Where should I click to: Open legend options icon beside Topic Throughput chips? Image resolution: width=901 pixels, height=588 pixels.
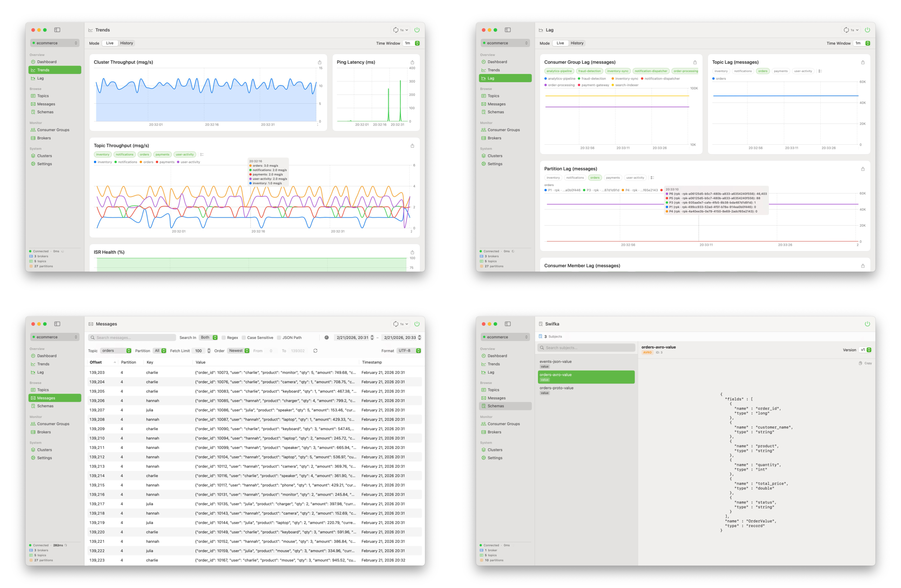(202, 154)
